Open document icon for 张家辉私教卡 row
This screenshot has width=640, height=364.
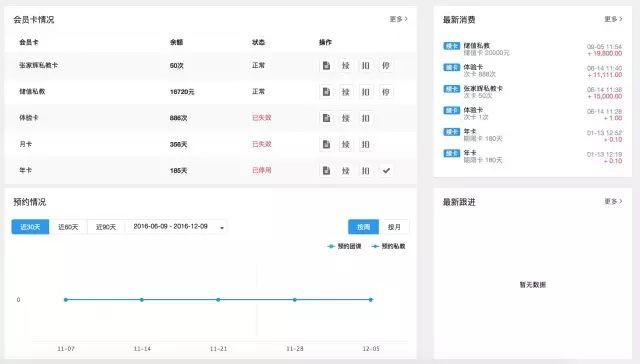tap(326, 65)
